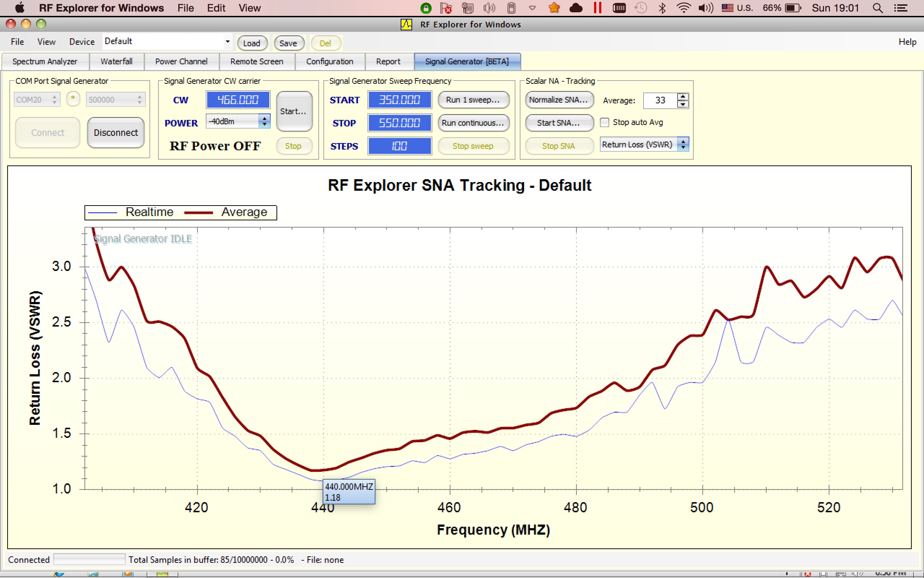Viewport: 924px width, 578px height.
Task: Click the memory chip menu bar icon
Action: point(619,8)
